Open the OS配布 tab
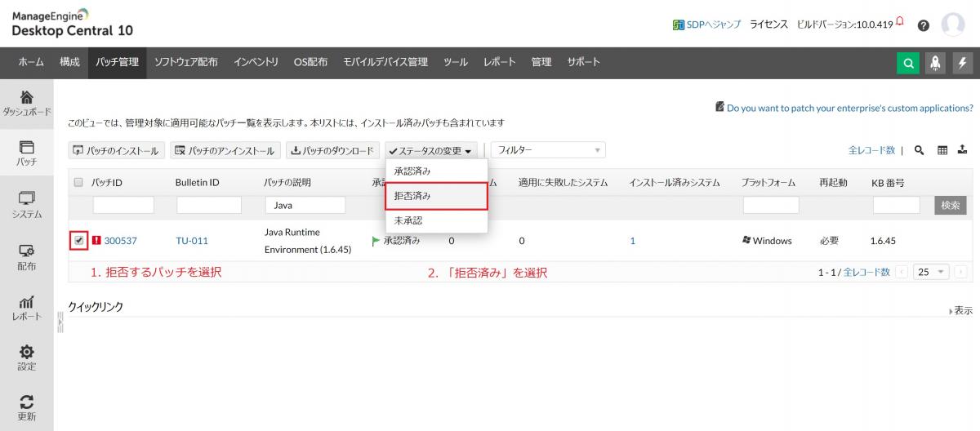980x431 pixels. pos(310,63)
